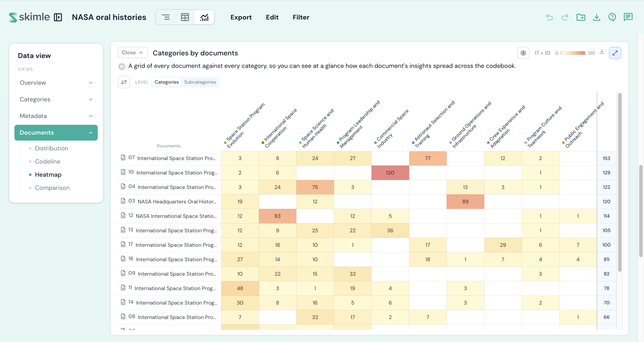Click the 0 to 120 color scale legend
This screenshot has height=342, width=644.
(573, 53)
